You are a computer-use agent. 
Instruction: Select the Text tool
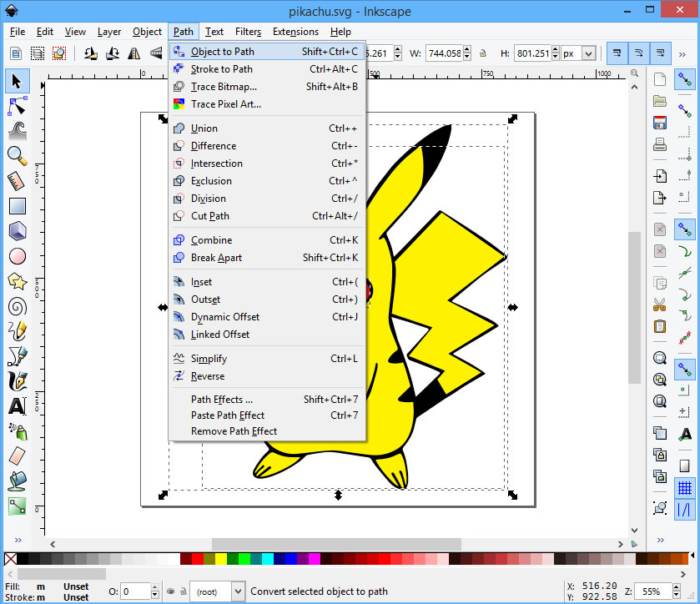pyautogui.click(x=17, y=406)
